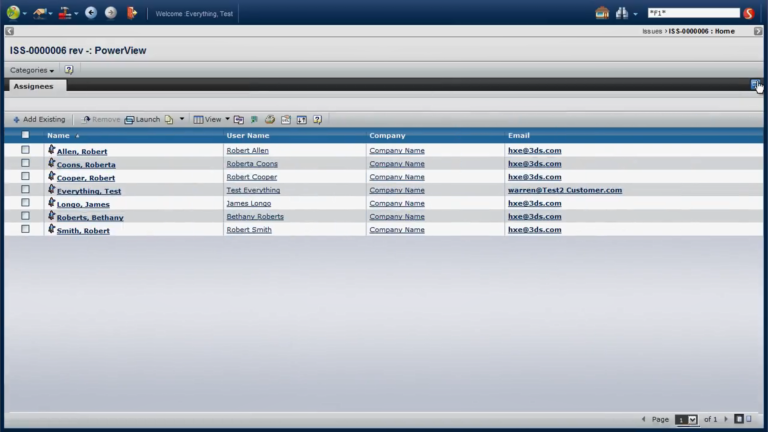Viewport: 768px width, 432px height.
Task: Click the warren@Test2 Customer.com email link
Action: [565, 190]
